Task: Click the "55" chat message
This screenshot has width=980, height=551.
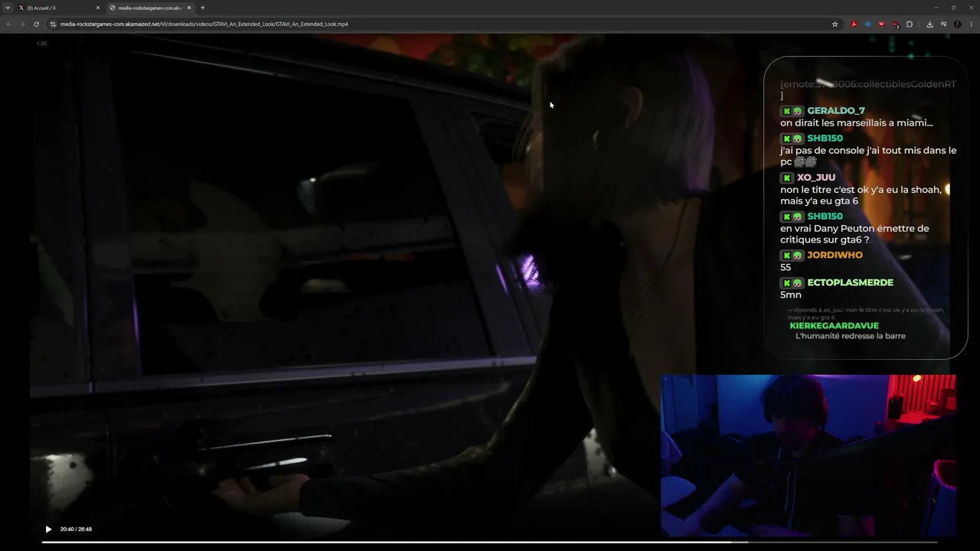Action: (x=786, y=267)
